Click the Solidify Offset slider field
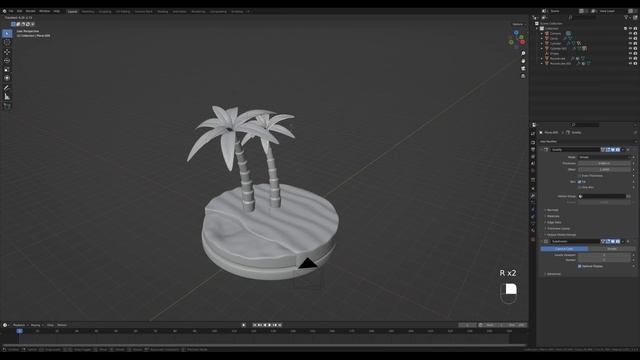Image resolution: width=640 pixels, height=360 pixels. point(604,169)
